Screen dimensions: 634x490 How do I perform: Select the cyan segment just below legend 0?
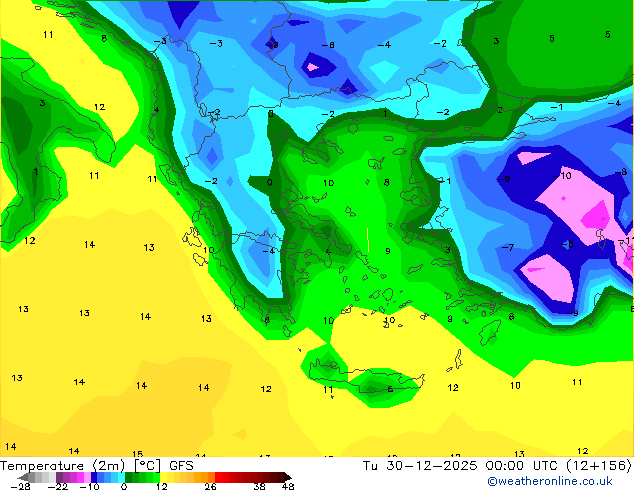[x=121, y=477]
